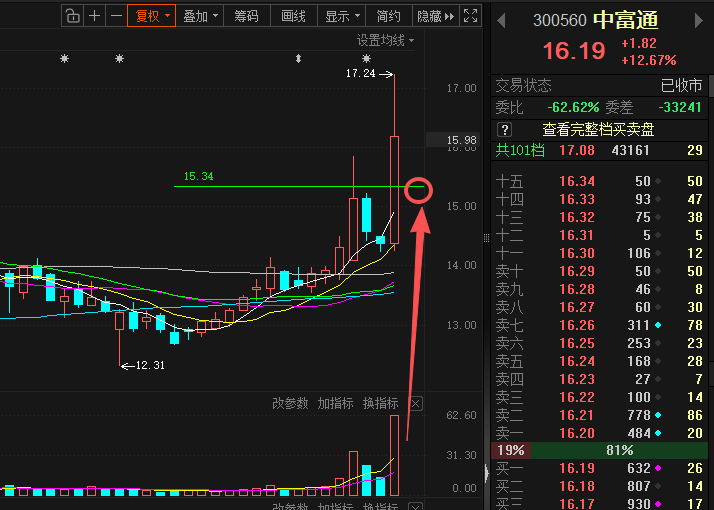Viewport: 714px width, 510px height.
Task: Click the 隐藏 button with arrows
Action: point(436,16)
